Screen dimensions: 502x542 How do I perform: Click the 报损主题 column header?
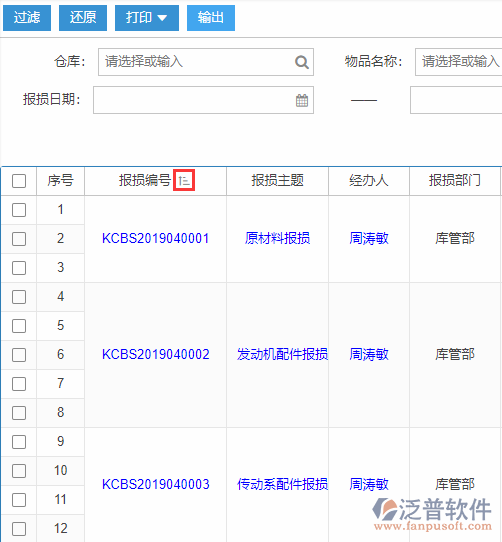278,181
